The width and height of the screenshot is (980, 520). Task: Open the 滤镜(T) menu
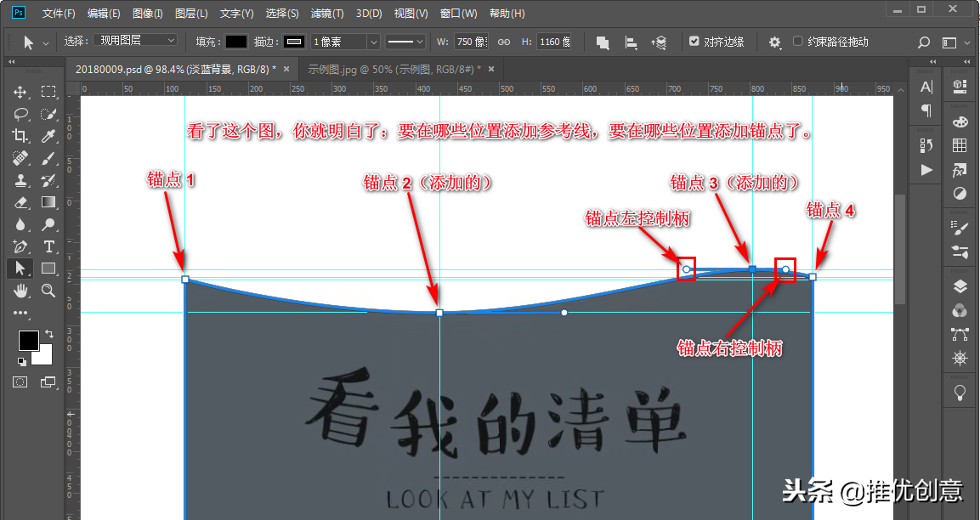point(327,13)
